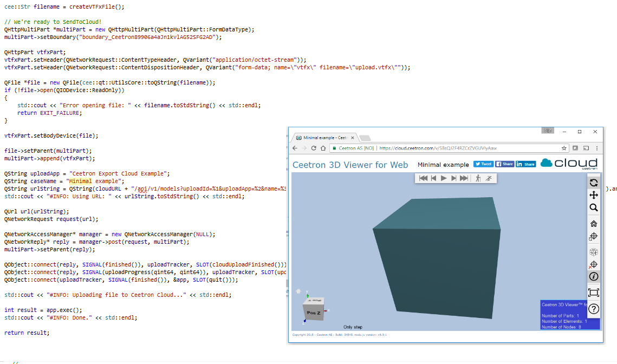The height and width of the screenshot is (364, 617).
Task: Open the Chrome three-dot menu
Action: pos(597,148)
